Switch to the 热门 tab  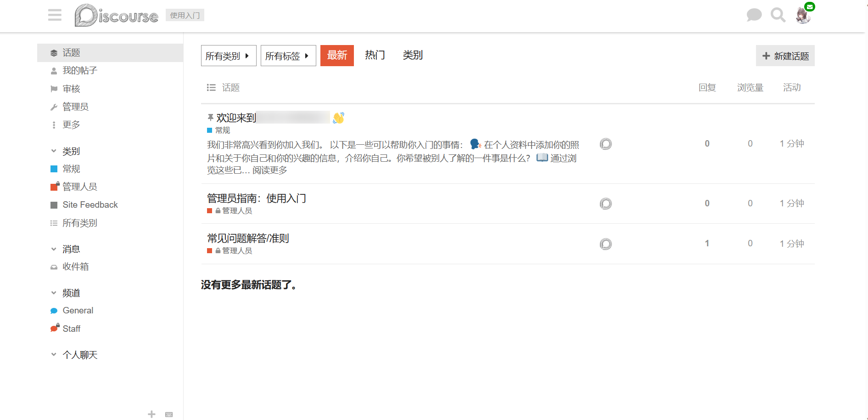pos(375,55)
